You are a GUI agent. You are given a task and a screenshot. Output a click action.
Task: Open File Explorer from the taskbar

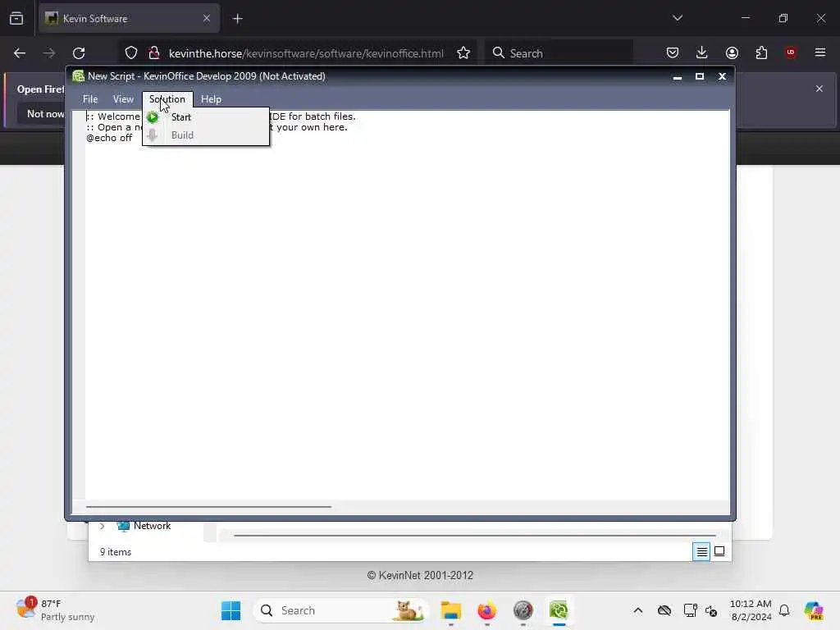pyautogui.click(x=451, y=610)
